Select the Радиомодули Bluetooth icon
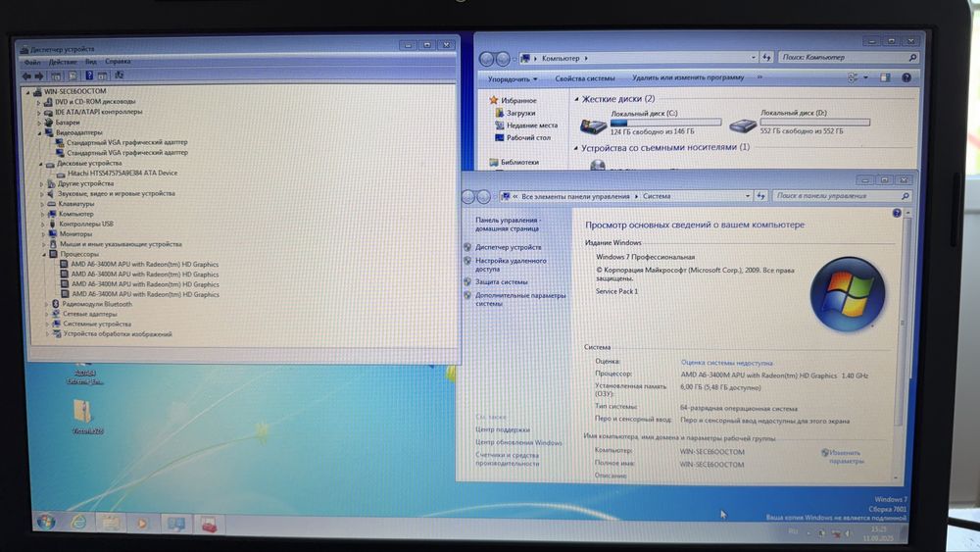The image size is (980, 552). pyautogui.click(x=55, y=304)
